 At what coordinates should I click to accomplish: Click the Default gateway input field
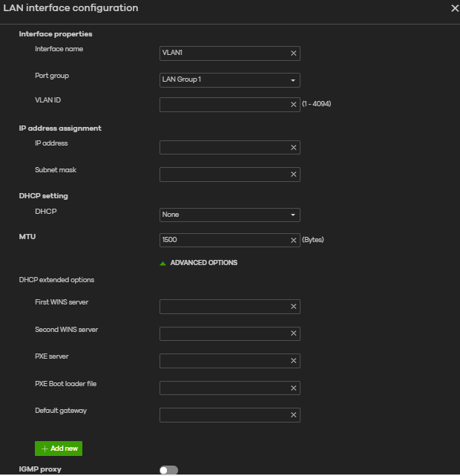[223, 415]
